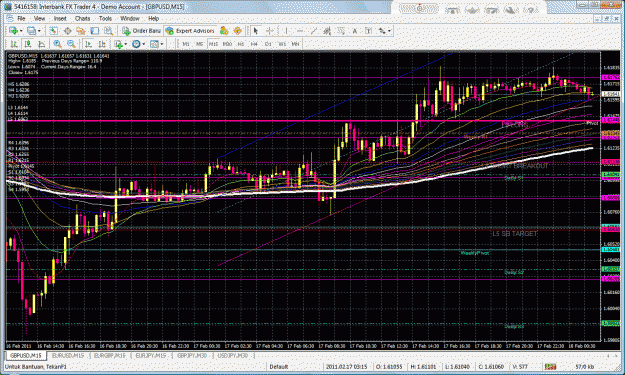Open the View menu
This screenshot has height=375, width=625.
pyautogui.click(x=39, y=18)
